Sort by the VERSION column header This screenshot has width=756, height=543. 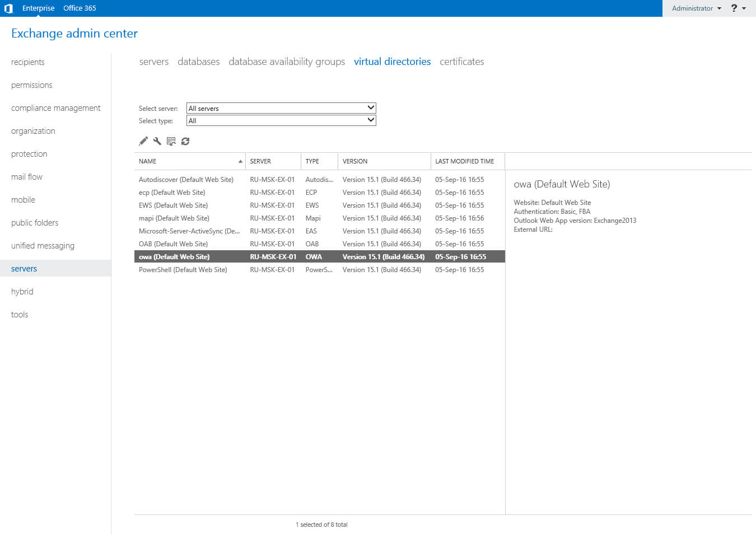[385, 161]
